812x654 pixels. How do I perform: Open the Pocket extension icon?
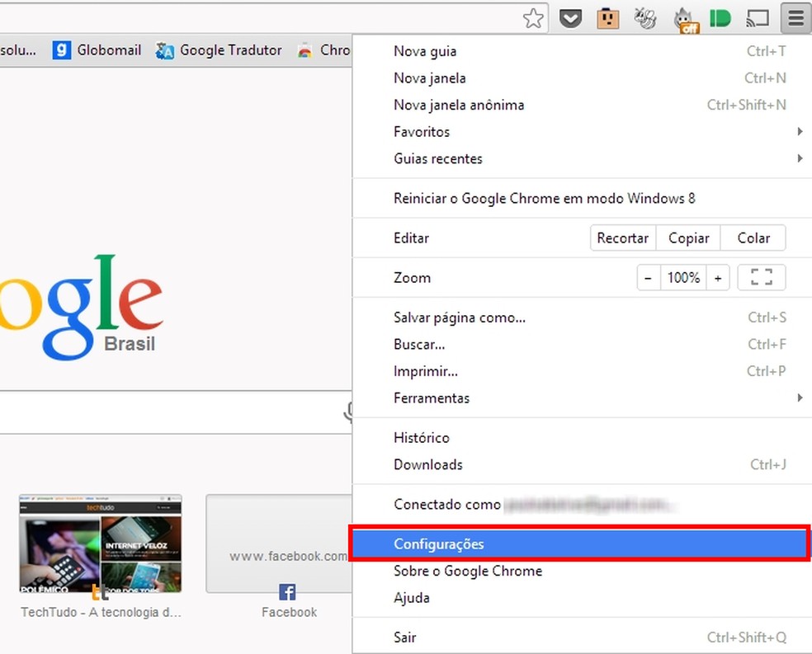pyautogui.click(x=570, y=17)
